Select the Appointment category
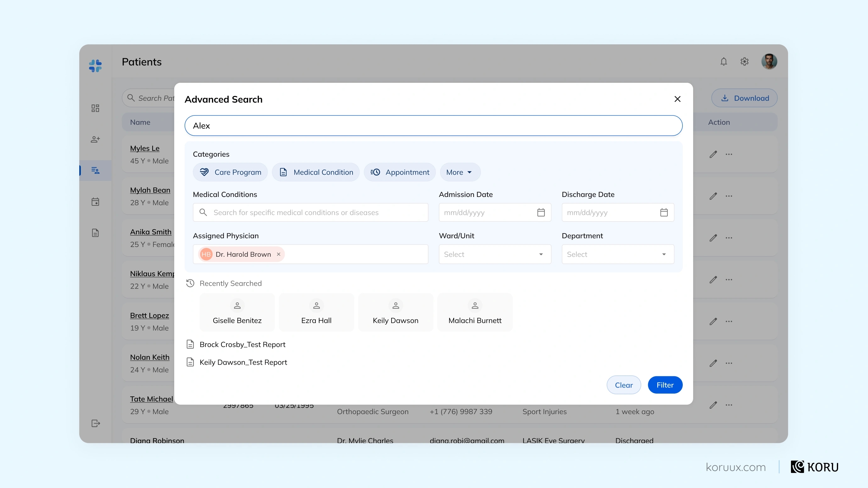 click(400, 172)
